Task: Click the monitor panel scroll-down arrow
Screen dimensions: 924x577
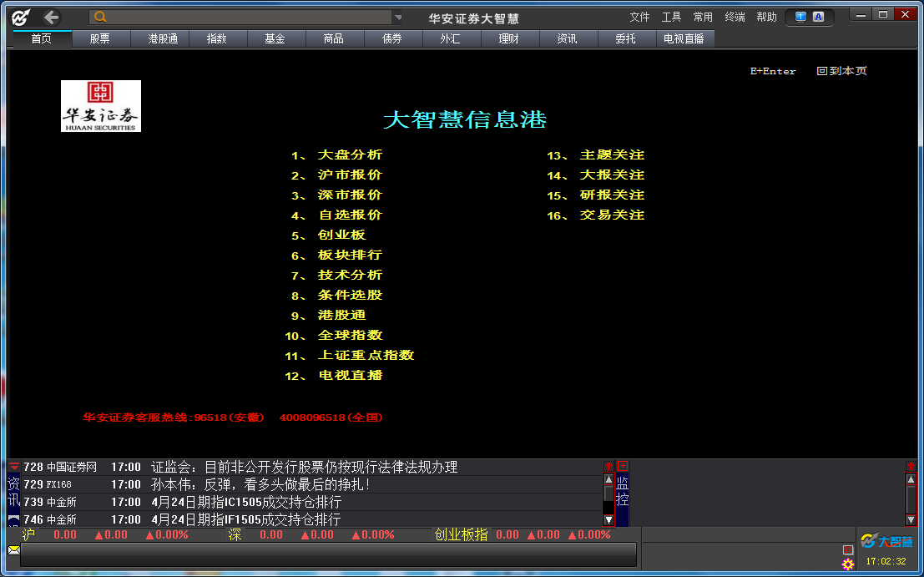Action: pyautogui.click(x=911, y=520)
